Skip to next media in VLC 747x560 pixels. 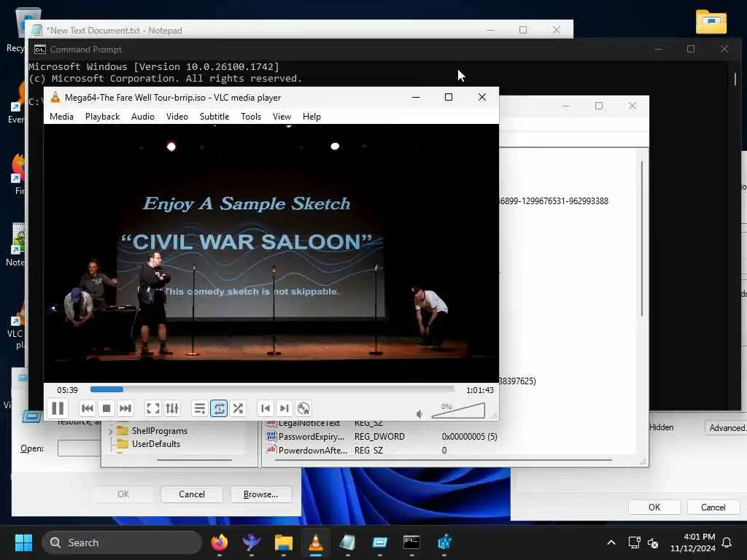click(x=125, y=408)
